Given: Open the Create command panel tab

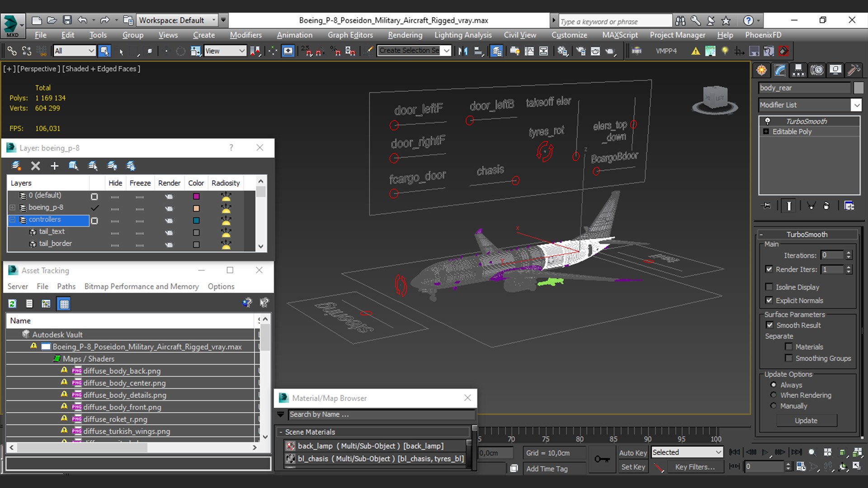Looking at the screenshot, I should [x=762, y=70].
